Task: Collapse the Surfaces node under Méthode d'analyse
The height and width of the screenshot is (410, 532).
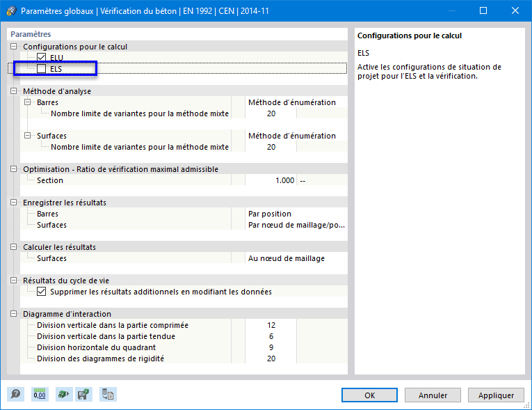Action: [x=28, y=135]
